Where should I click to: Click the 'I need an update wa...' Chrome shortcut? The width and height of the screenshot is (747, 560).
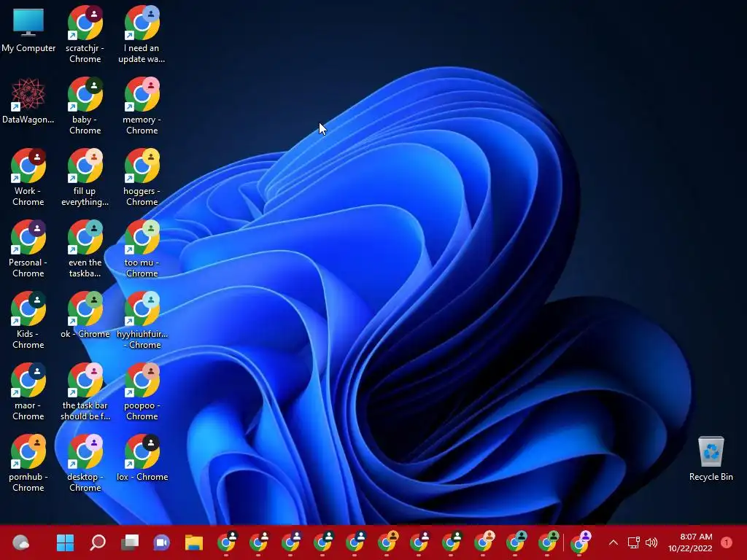coord(142,35)
